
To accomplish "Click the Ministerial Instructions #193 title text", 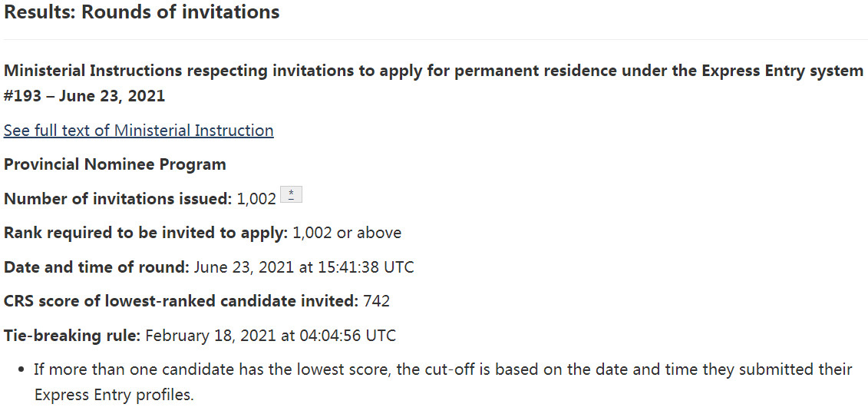I will (x=307, y=71).
